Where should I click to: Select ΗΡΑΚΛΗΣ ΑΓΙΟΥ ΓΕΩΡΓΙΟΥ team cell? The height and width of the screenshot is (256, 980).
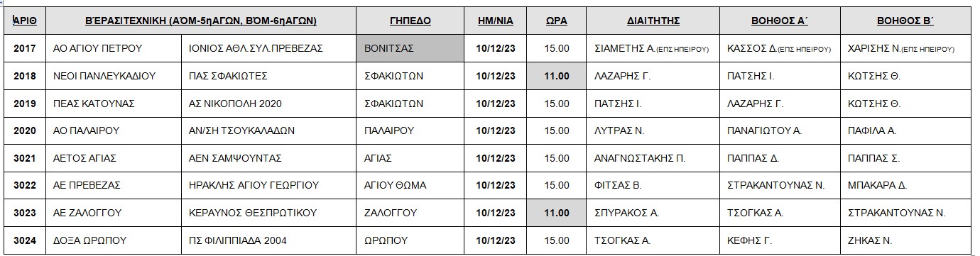pos(268,185)
